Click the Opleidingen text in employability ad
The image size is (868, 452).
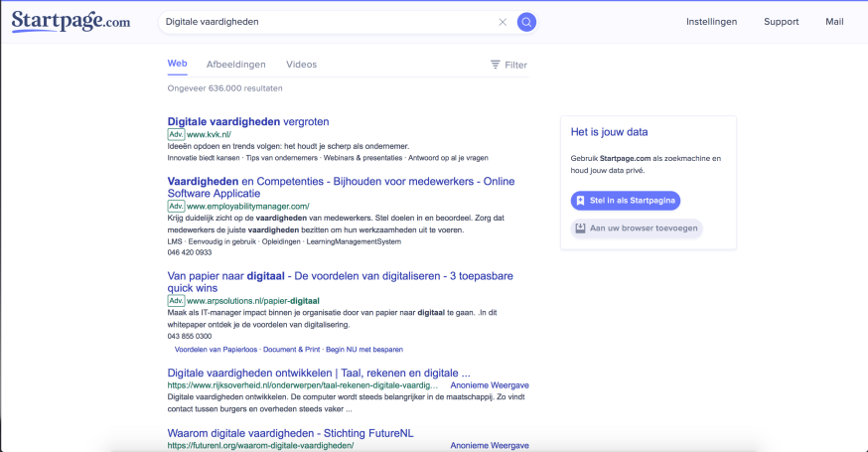281,241
